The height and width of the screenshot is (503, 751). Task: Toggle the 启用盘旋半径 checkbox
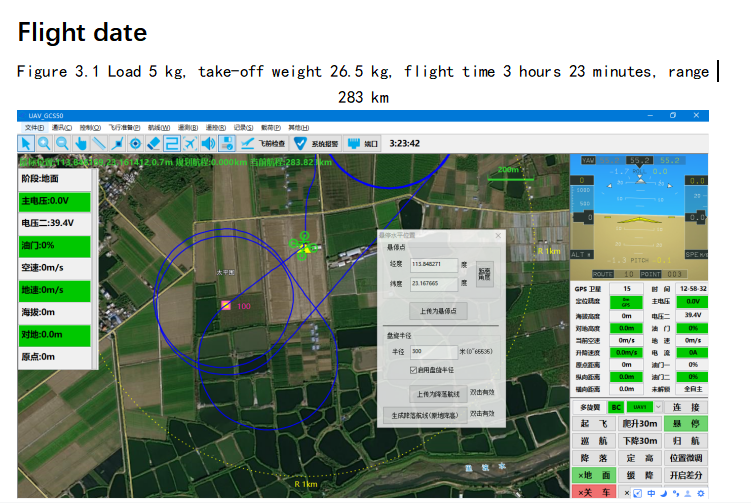point(413,370)
